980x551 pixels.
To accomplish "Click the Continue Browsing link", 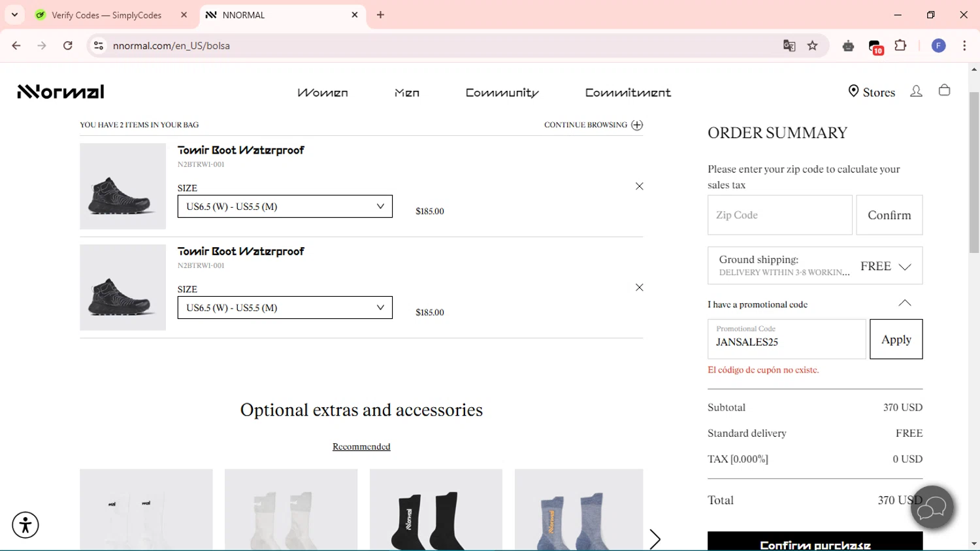I will tap(585, 125).
